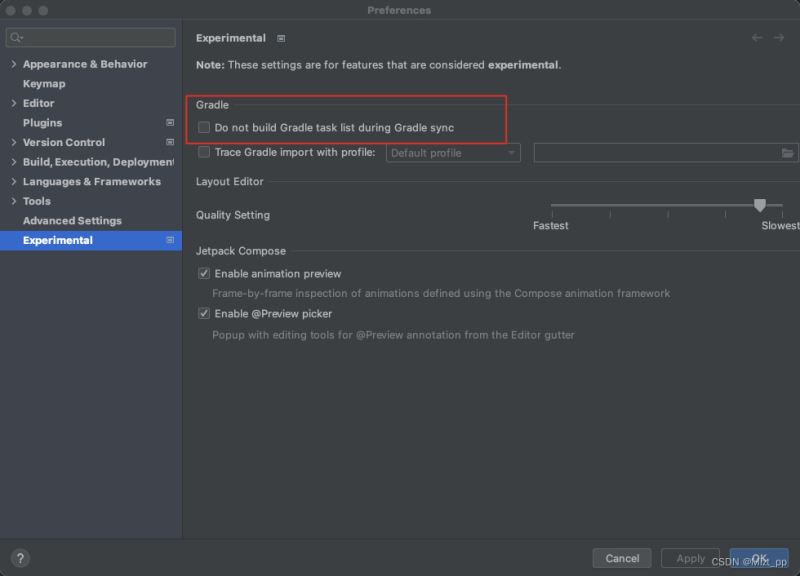Click project-level icon beside Experimental heading
800x576 pixels.
[281, 38]
